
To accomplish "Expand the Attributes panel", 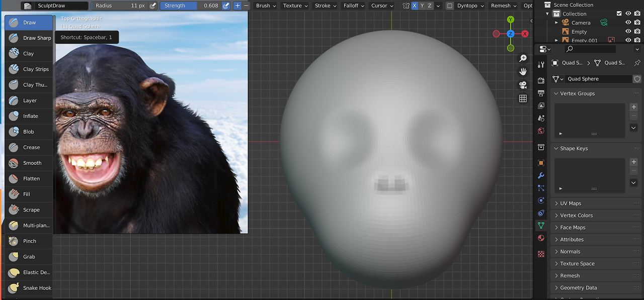I will 596,240.
